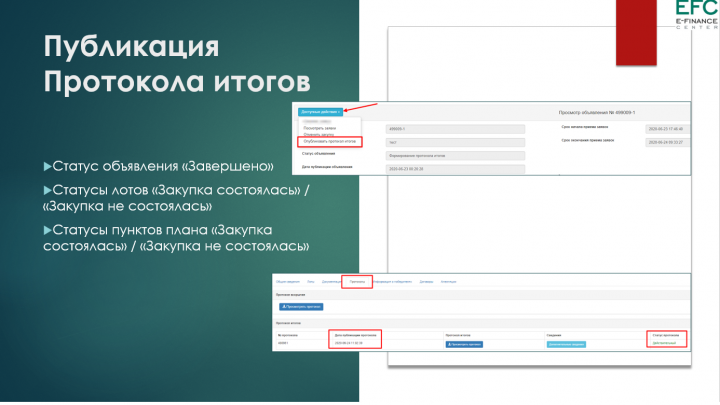Open the 'Общие сведения' tab
The height and width of the screenshot is (405, 720).
pyautogui.click(x=288, y=282)
